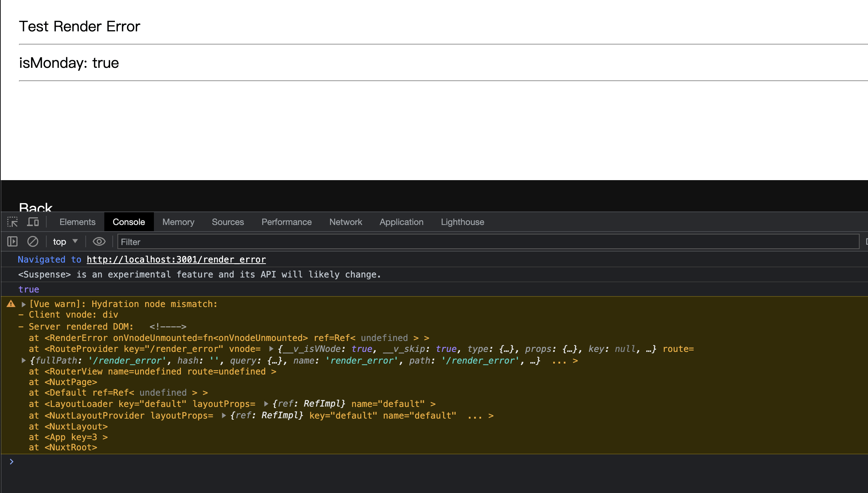This screenshot has width=868, height=493.
Task: Click the yellow warning triangle icon
Action: 11,304
